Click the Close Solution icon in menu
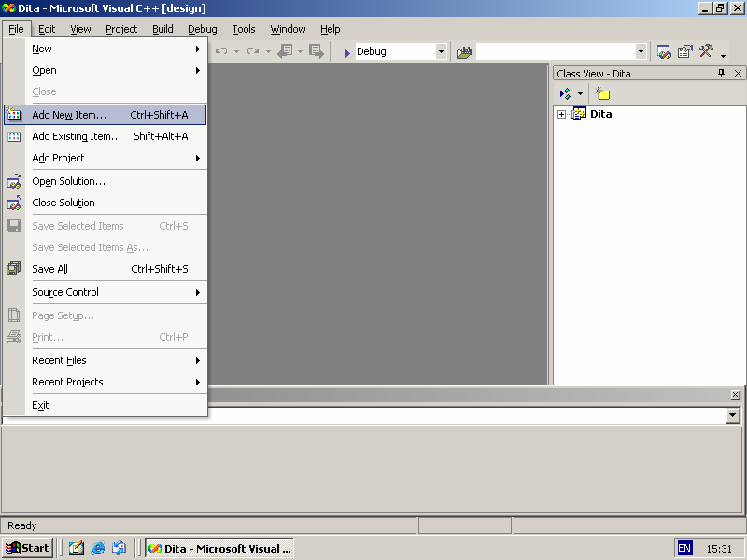Screen dimensions: 747x560 pos(14,203)
